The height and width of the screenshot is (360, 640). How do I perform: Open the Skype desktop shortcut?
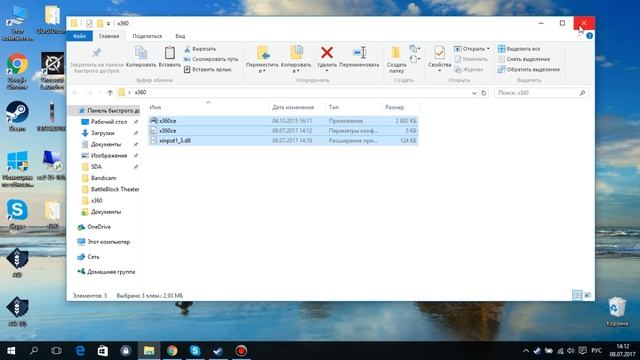click(x=17, y=214)
